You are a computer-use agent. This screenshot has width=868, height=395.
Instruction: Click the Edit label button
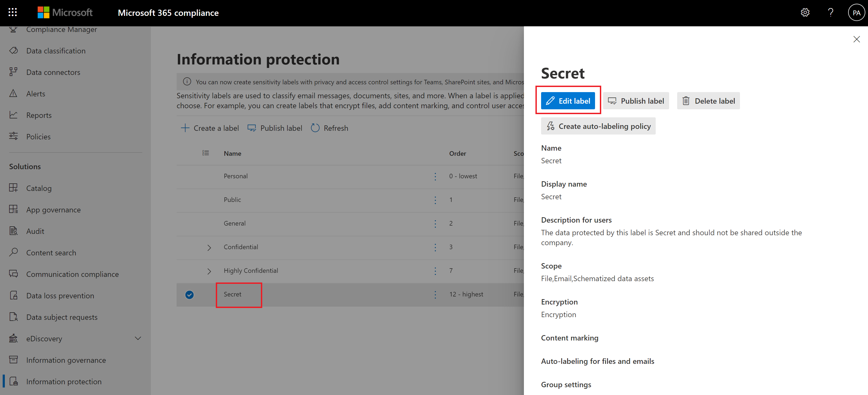click(568, 101)
